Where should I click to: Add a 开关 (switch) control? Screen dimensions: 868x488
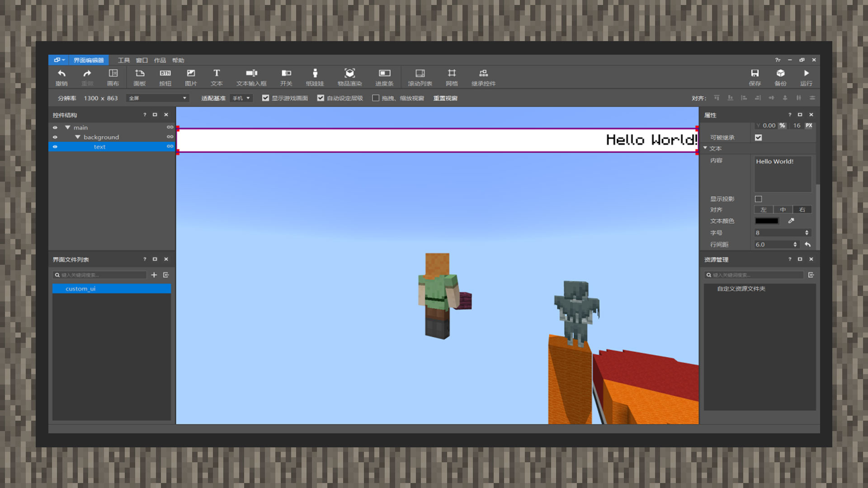point(286,77)
